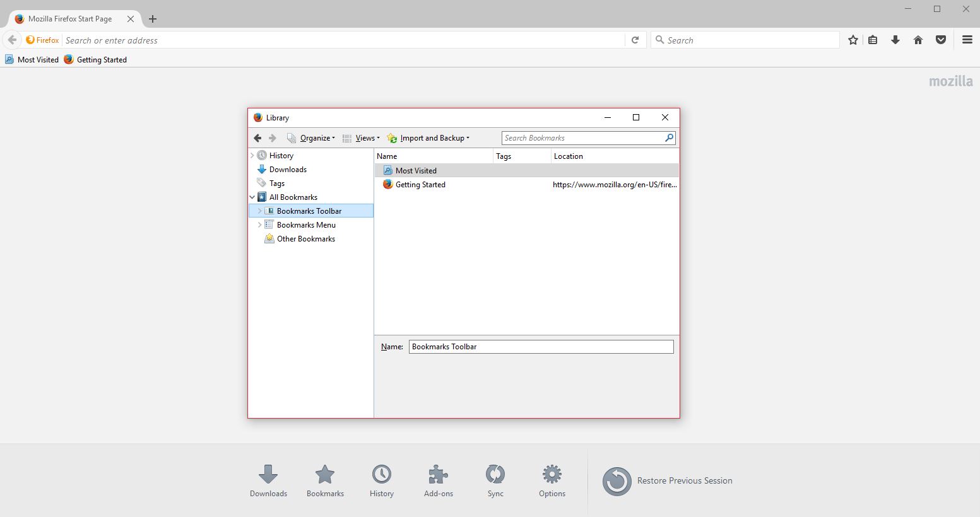The height and width of the screenshot is (517, 980).
Task: Expand the History tree node
Action: [252, 155]
